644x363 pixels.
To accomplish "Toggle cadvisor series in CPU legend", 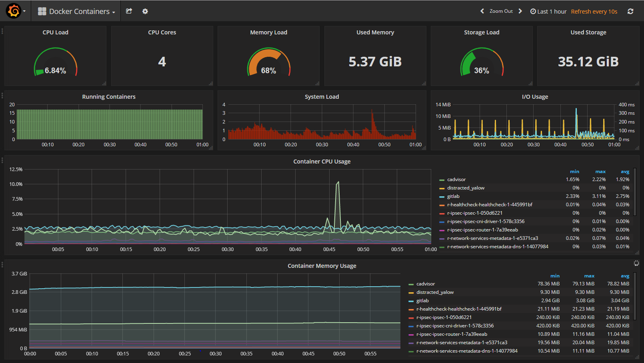I will point(456,180).
